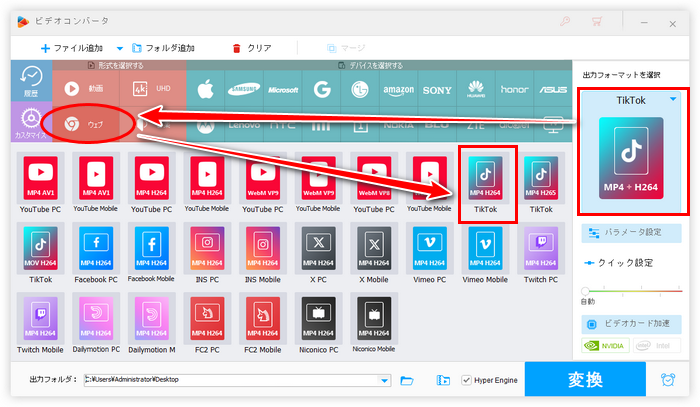Image resolution: width=700 pixels, height=407 pixels.
Task: Choose the Vimeo PC preset
Action: (x=429, y=253)
